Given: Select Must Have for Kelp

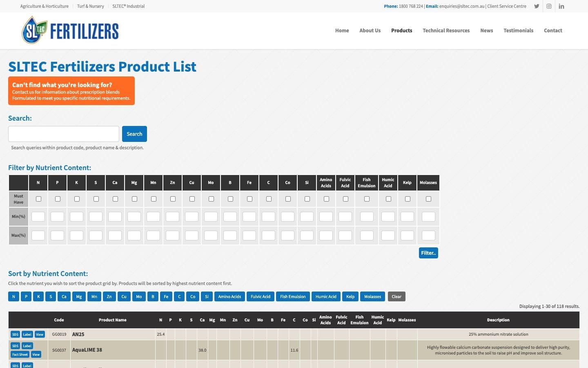Looking at the screenshot, I should click(x=408, y=199).
